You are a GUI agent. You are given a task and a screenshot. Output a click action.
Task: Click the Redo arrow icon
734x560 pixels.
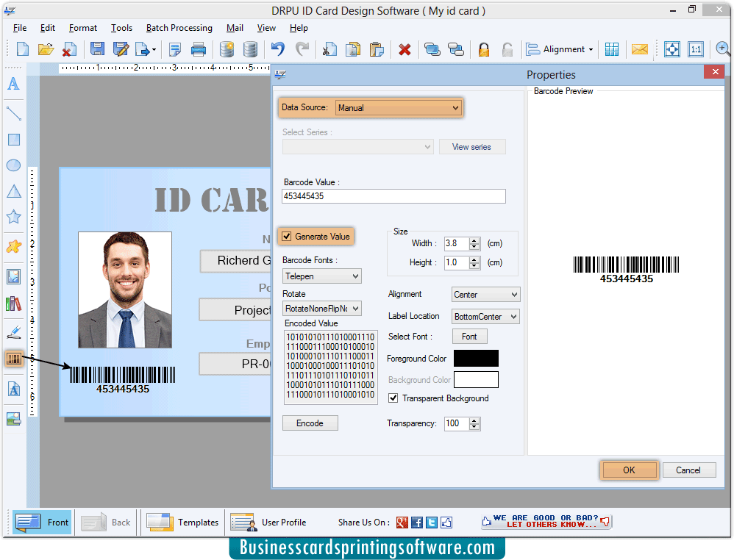click(x=302, y=49)
